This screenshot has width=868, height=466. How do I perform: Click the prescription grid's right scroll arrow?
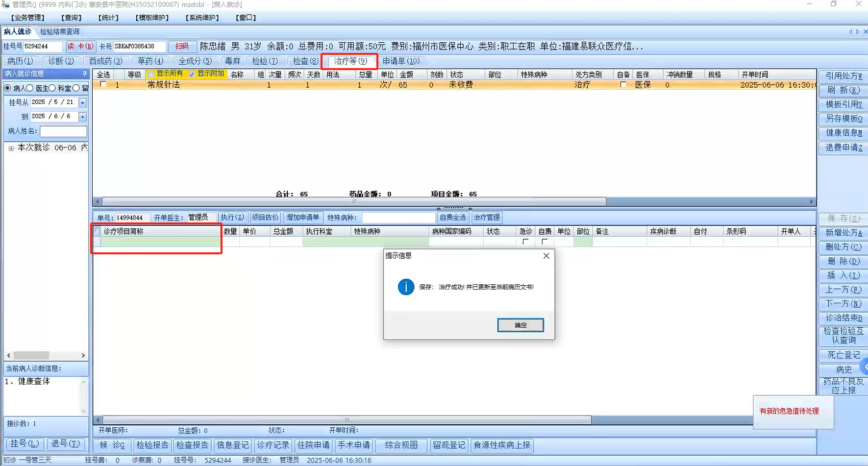[x=812, y=201]
